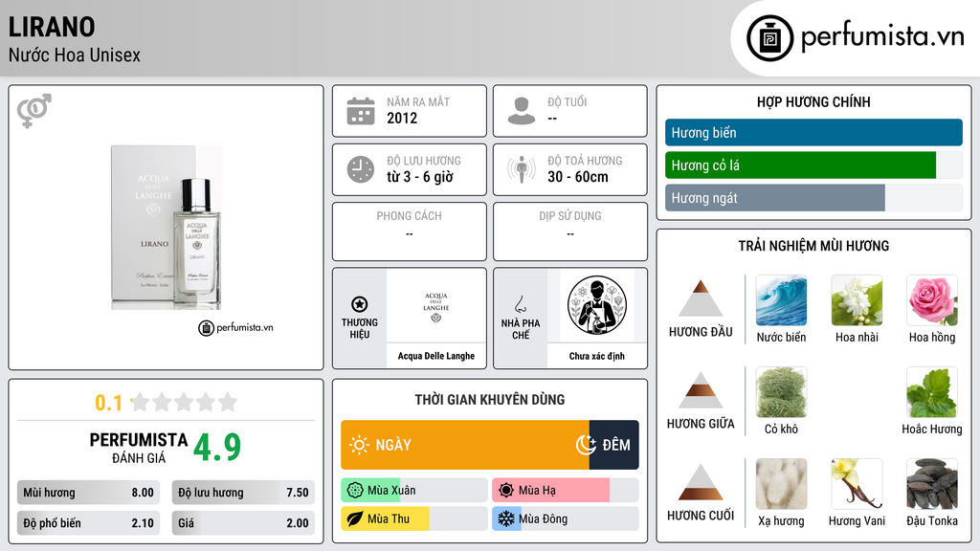The image size is (980, 551).
Task: Click the Mùa Đông season bar
Action: (566, 518)
